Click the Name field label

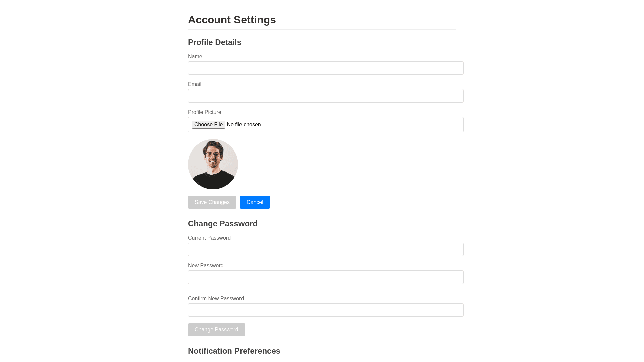tap(195, 57)
